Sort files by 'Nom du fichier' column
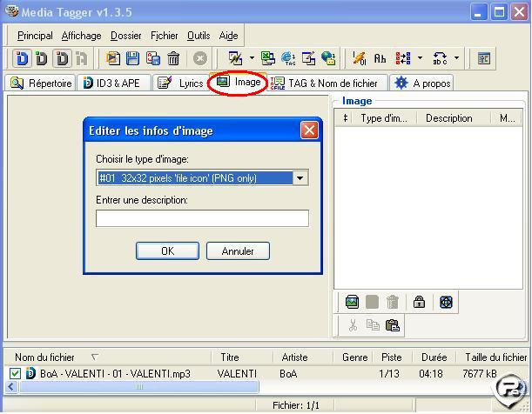 click(x=107, y=357)
